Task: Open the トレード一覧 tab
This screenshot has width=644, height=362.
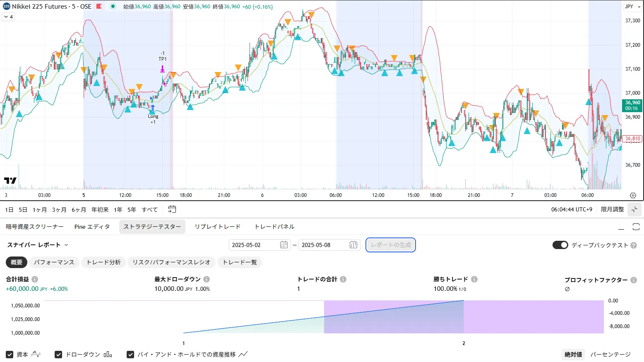Action: [x=240, y=262]
